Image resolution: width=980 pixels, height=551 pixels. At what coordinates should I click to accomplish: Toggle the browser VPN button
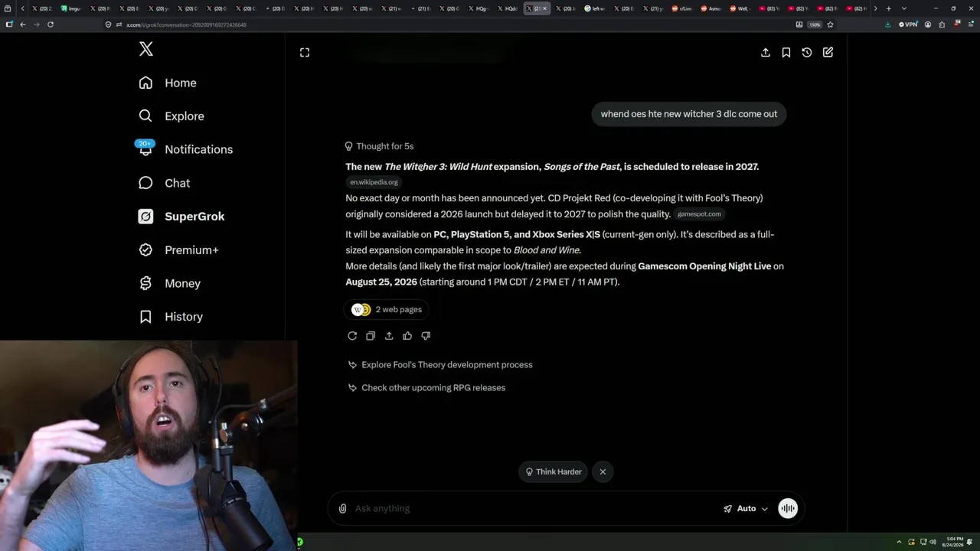(x=906, y=24)
